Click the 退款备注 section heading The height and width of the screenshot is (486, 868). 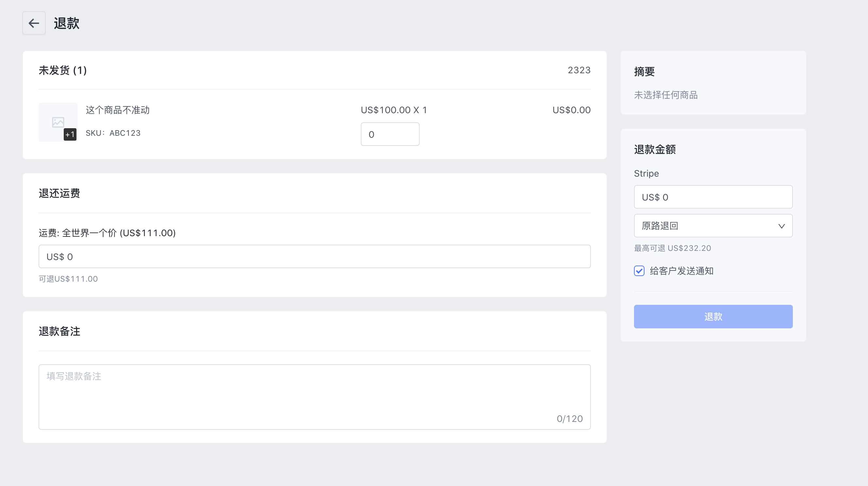(x=59, y=331)
